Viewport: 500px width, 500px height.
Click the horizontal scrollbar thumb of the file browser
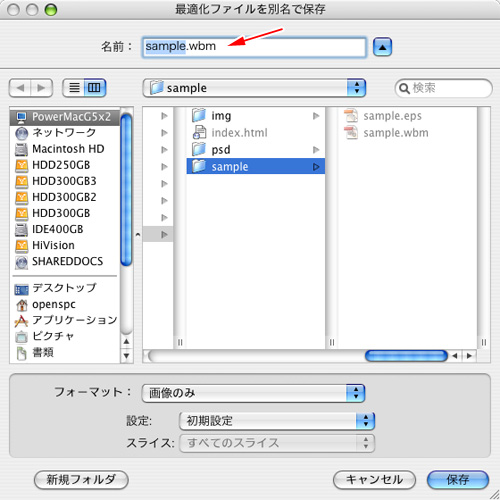(x=406, y=356)
